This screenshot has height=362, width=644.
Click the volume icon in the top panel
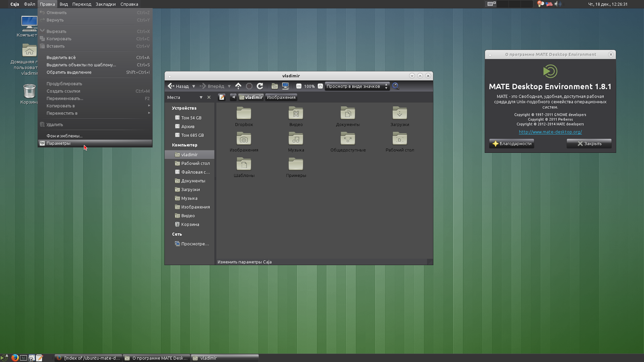[x=558, y=4]
